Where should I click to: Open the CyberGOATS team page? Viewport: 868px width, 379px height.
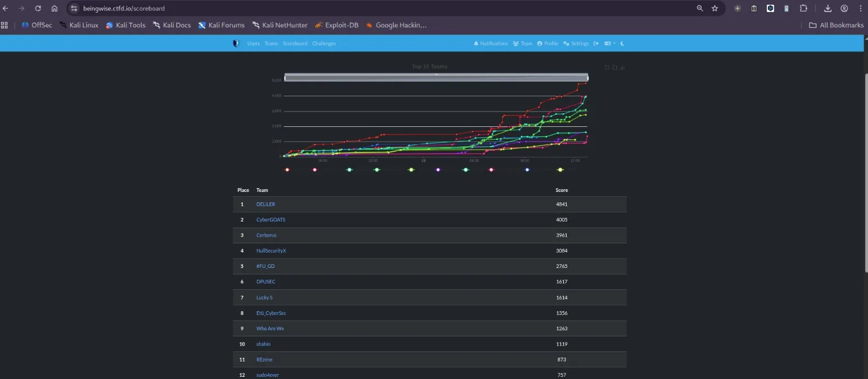271,219
